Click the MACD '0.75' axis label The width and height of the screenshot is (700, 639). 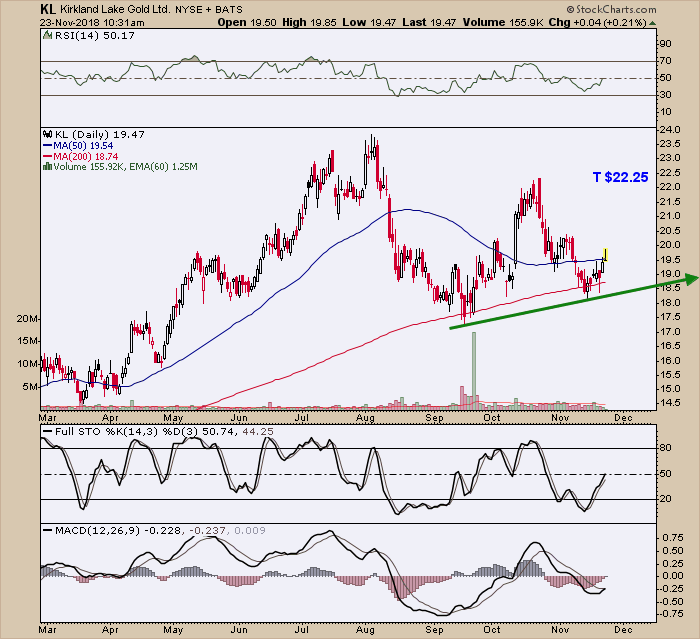pos(674,538)
